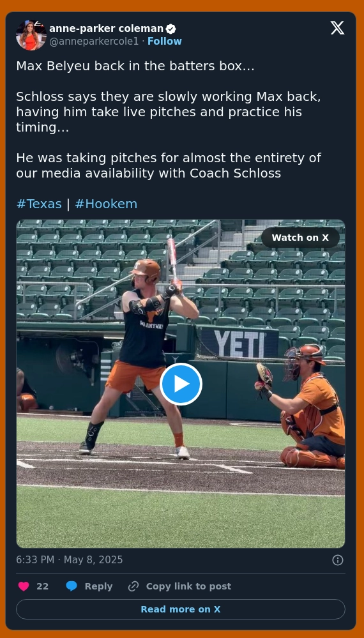Click the X logo icon
Screen dimensions: 364x638
click(x=337, y=28)
